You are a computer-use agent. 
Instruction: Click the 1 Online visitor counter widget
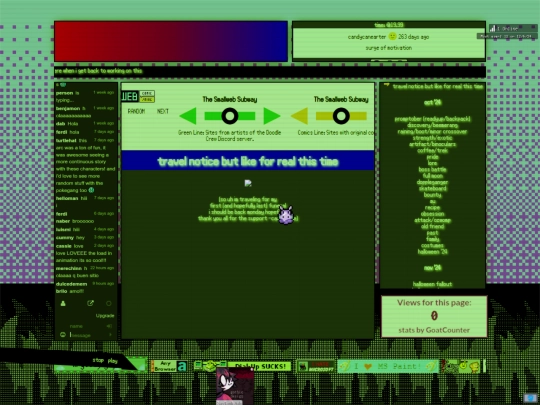513,28
